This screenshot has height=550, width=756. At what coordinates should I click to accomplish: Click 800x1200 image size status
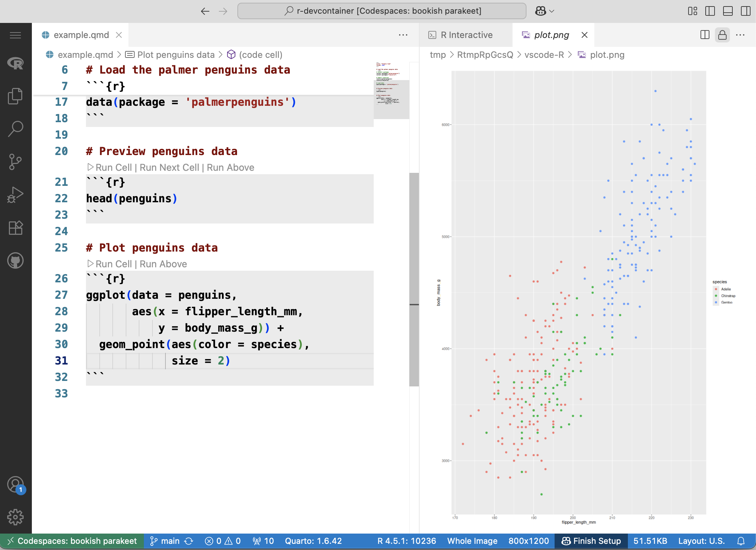click(529, 541)
